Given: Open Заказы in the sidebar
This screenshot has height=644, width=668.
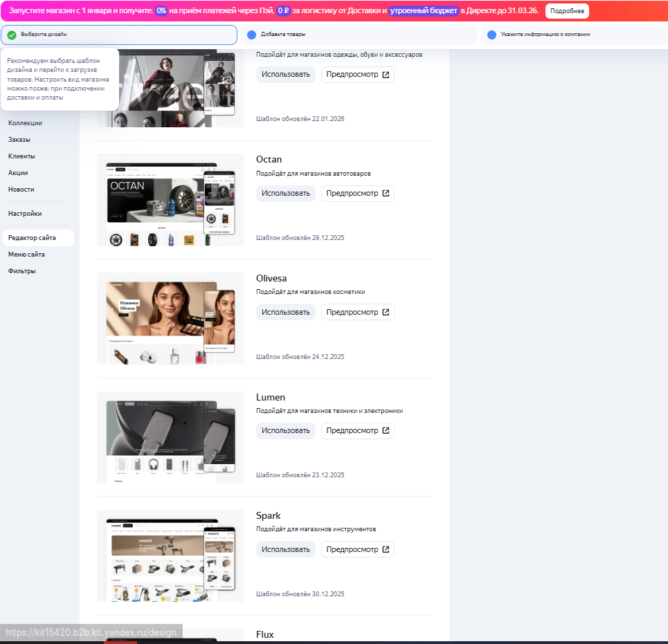Looking at the screenshot, I should coord(19,140).
